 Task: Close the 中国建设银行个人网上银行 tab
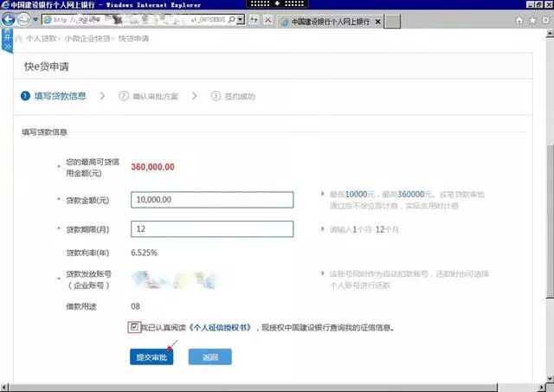tap(377, 22)
